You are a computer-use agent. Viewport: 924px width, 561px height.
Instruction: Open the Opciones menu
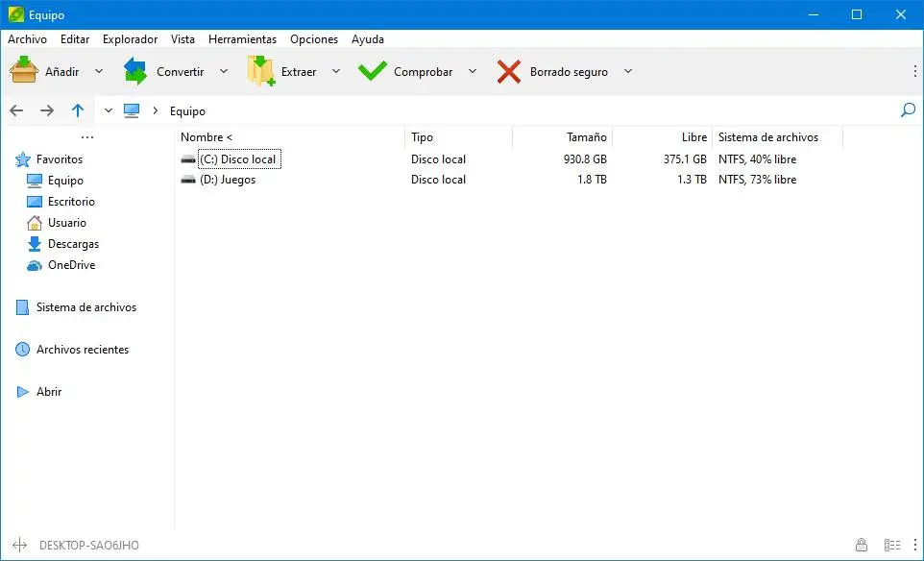pyautogui.click(x=314, y=39)
